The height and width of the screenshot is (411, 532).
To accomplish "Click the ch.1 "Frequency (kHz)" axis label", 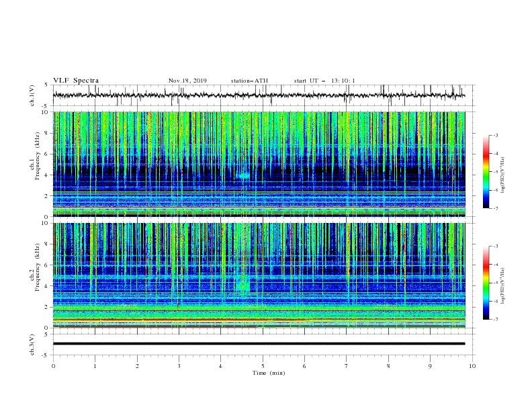I will coord(37,156).
